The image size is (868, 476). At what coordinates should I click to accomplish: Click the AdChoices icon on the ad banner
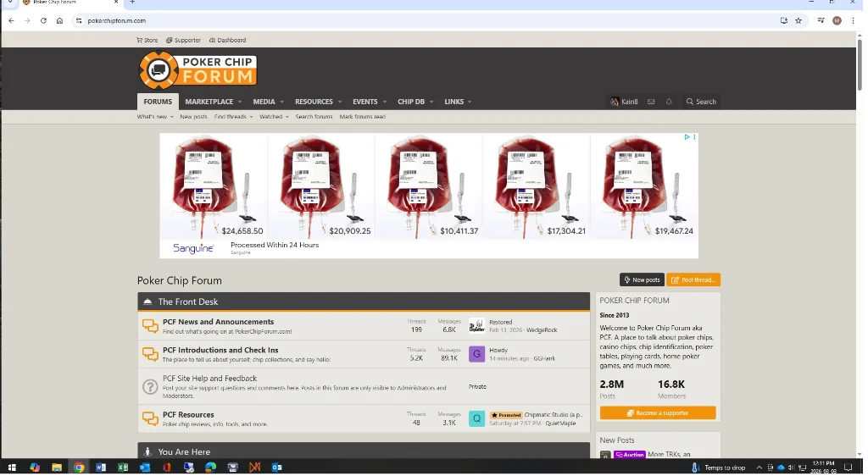[687, 137]
